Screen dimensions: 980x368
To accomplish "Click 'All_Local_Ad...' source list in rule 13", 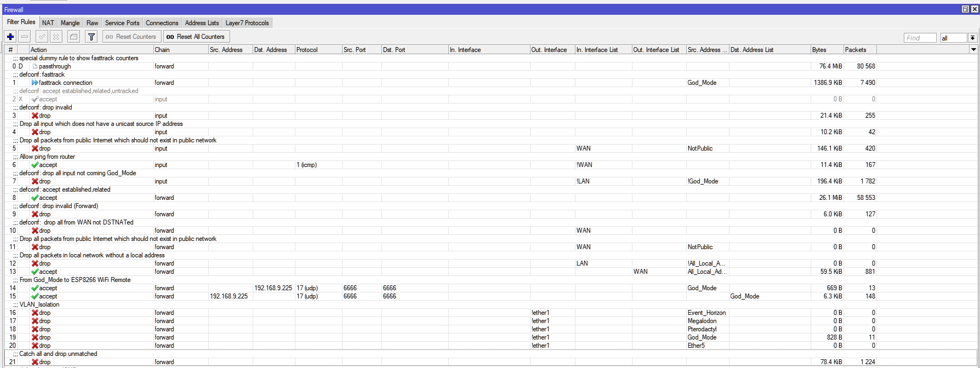I will [706, 272].
